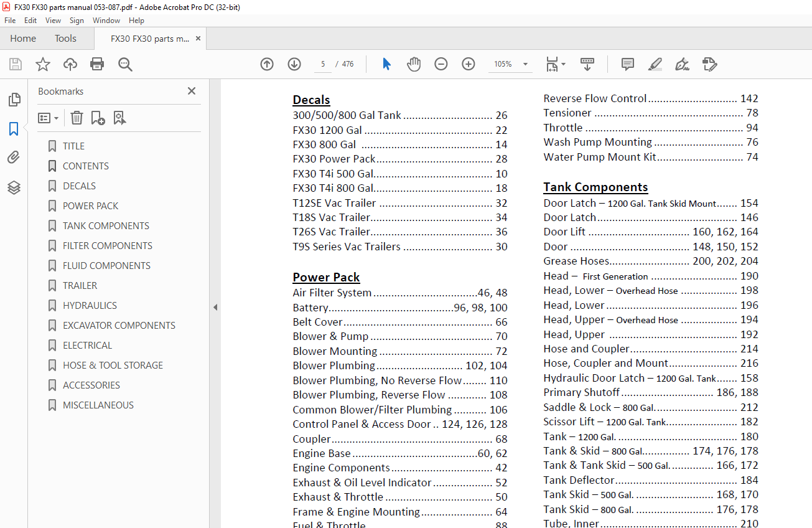Open bookmark options menu dropdown
Screen dimensions: 812x528
(49, 118)
